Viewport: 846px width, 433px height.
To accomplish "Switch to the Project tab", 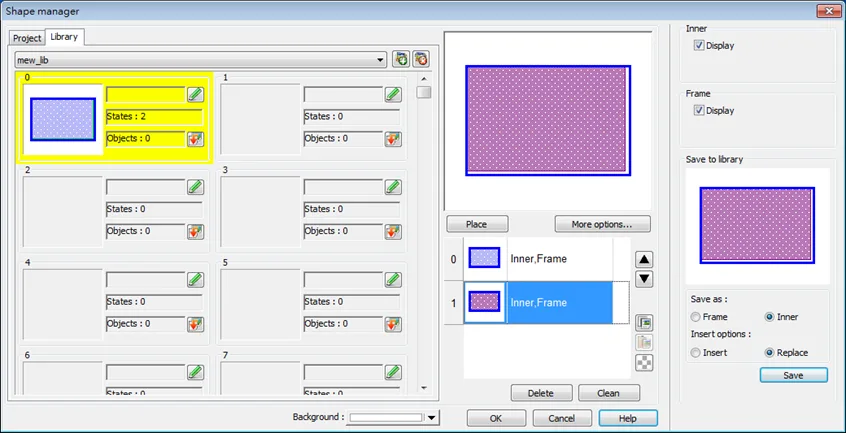I will 27,38.
